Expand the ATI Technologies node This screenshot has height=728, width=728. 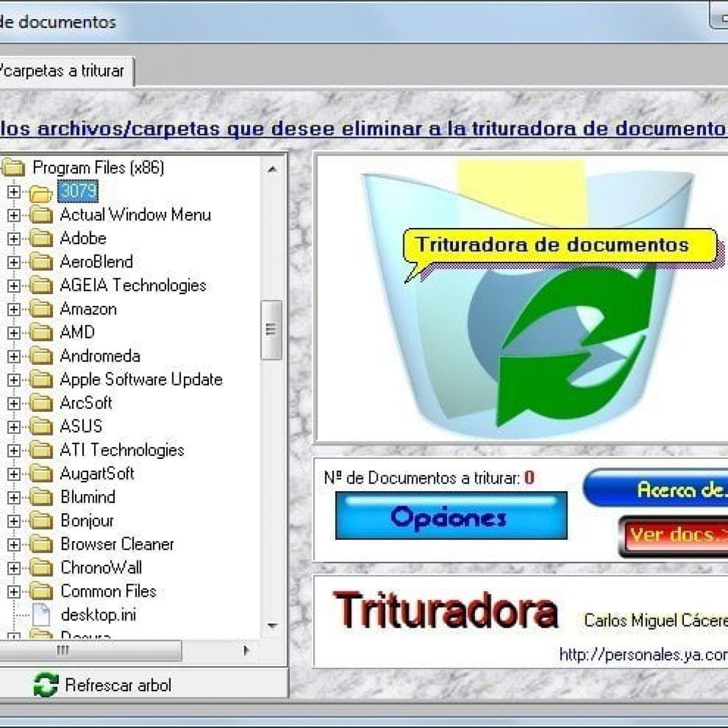point(14,451)
